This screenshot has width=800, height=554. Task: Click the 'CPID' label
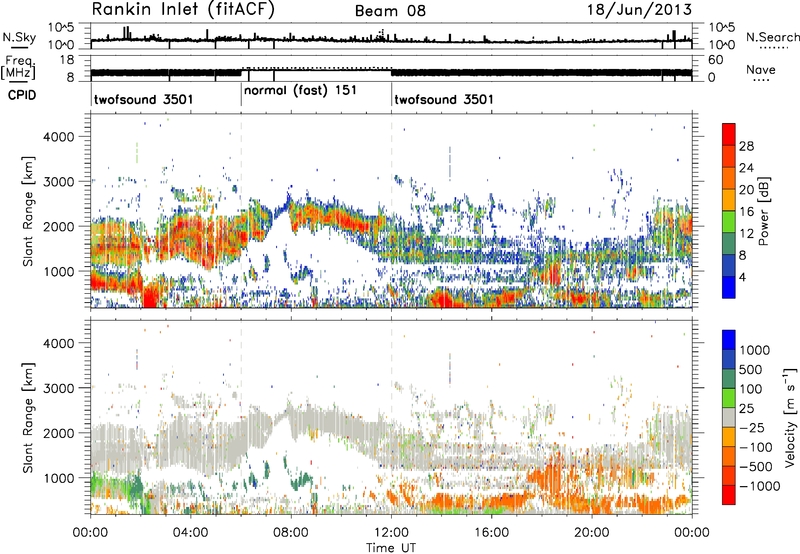[22, 95]
